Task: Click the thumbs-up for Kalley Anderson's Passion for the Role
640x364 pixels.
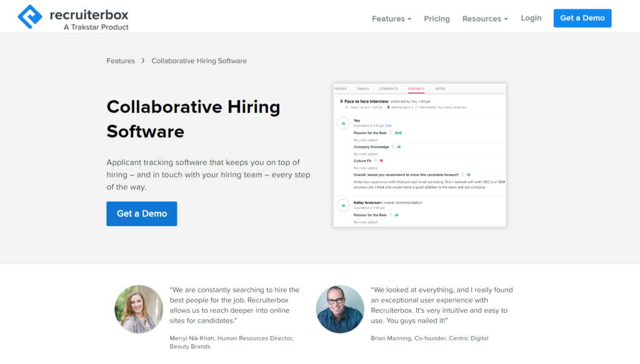Action: point(396,215)
